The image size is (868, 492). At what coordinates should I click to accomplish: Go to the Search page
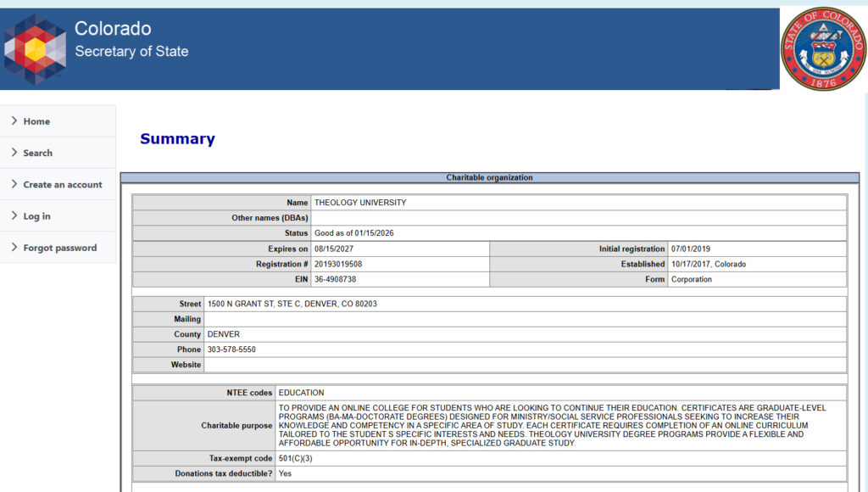point(37,153)
